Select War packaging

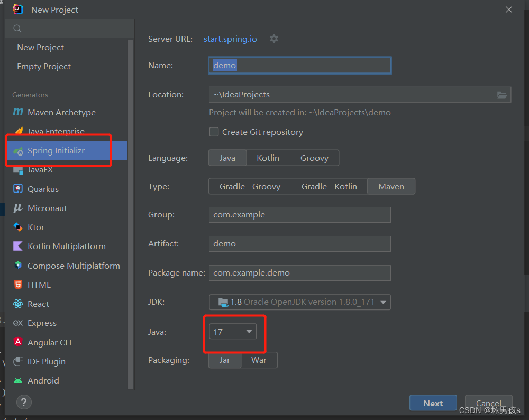[x=259, y=360]
